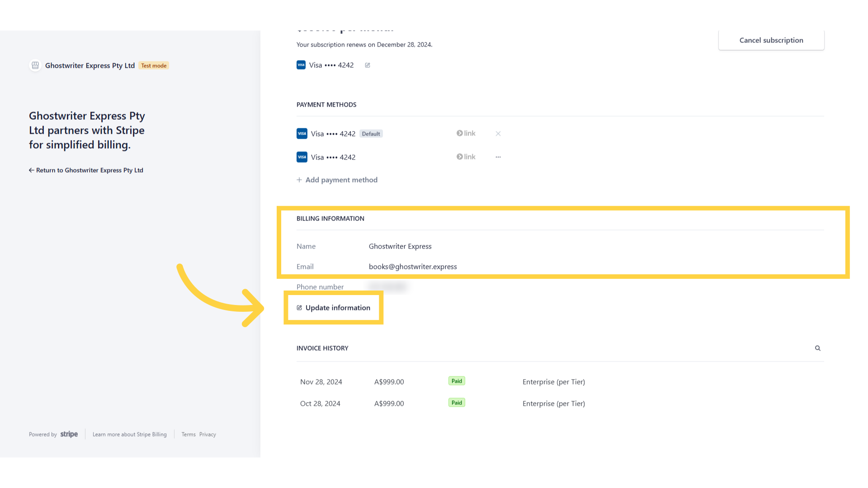Click Update information
The width and height of the screenshot is (868, 488).
click(x=334, y=308)
